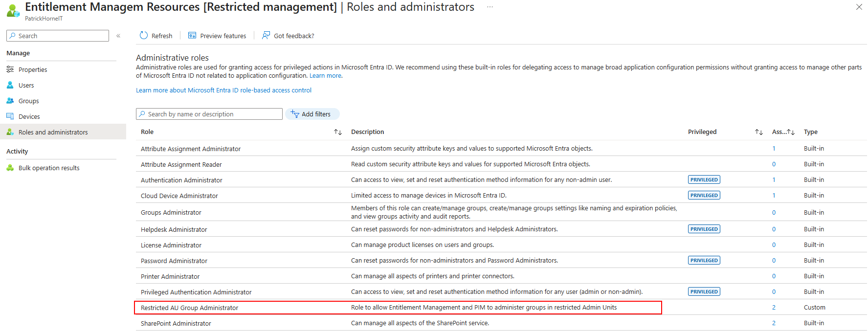Click the Type column header
The height and width of the screenshot is (334, 868).
(811, 132)
